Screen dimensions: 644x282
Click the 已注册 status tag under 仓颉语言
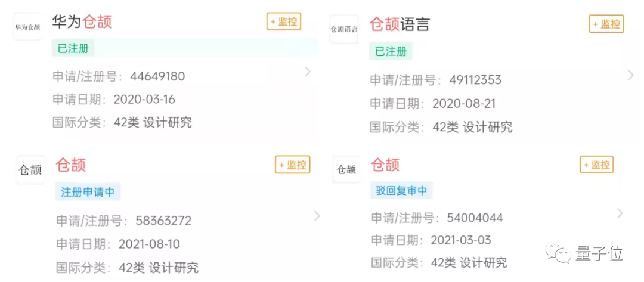(391, 51)
